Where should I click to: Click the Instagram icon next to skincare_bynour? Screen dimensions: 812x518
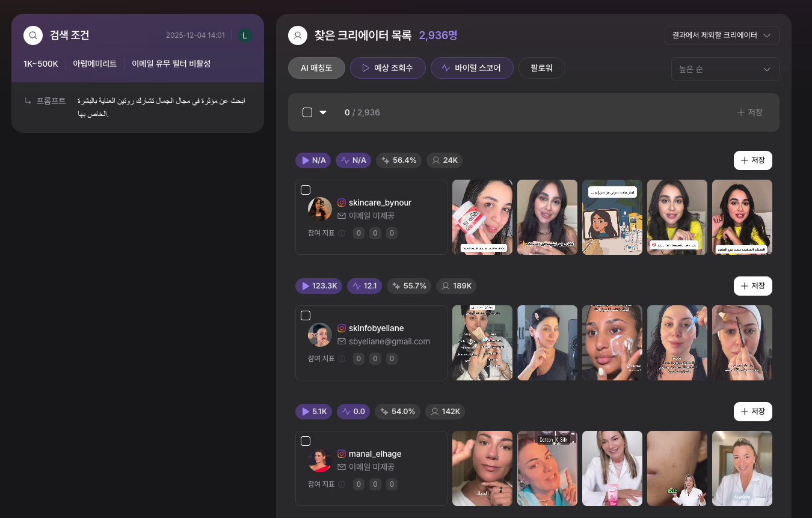[x=342, y=203]
